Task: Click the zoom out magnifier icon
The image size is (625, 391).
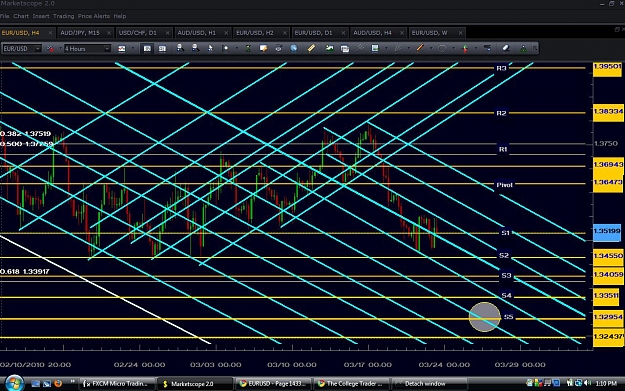Action: 195,48
